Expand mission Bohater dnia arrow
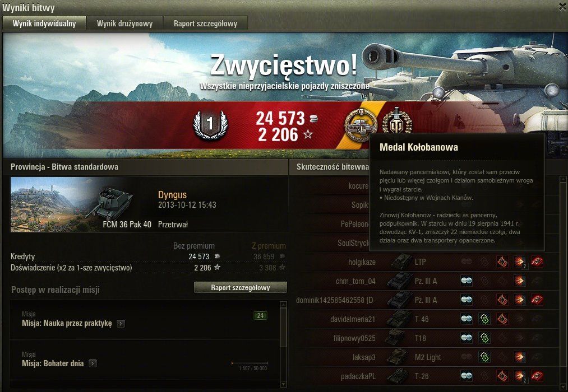 pyautogui.click(x=93, y=363)
